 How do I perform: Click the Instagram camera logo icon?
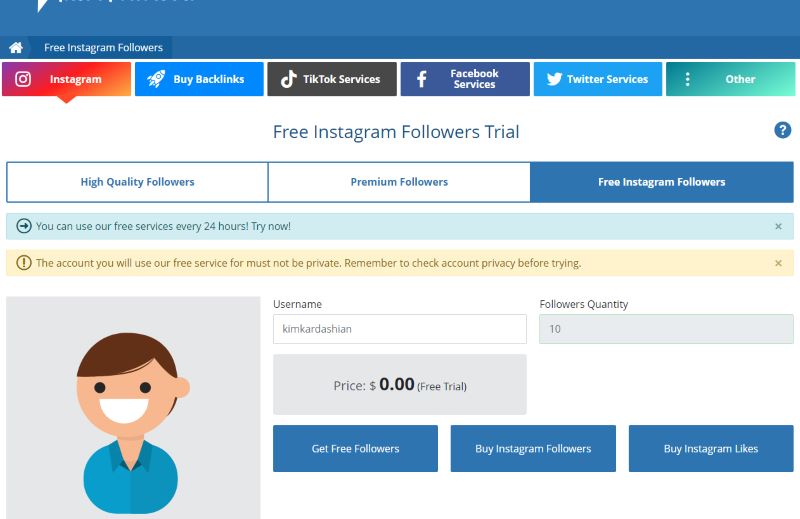(23, 79)
